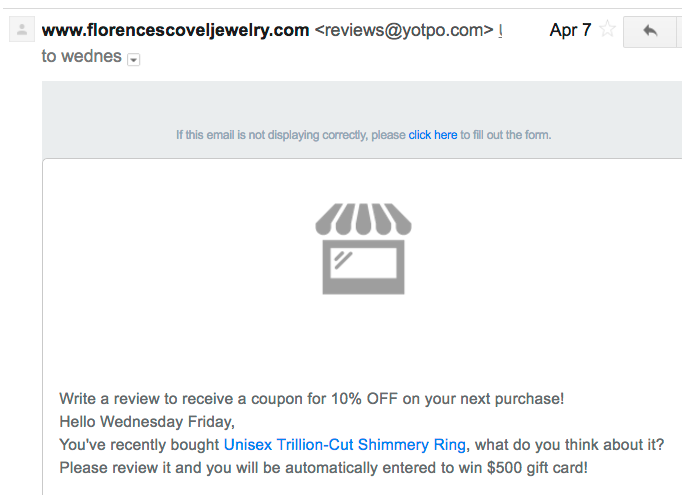Viewport: 682px width, 495px height.
Task: Click the "You've recently bought" text
Action: (x=139, y=445)
